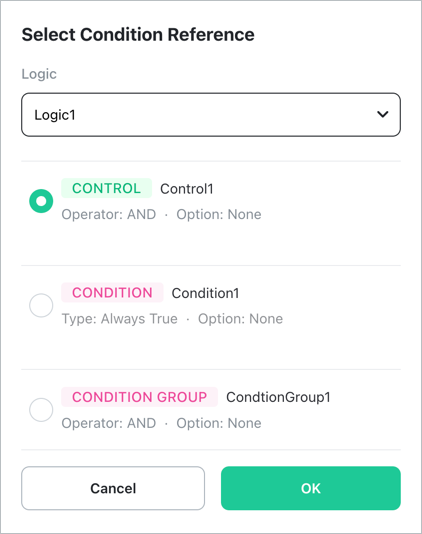The image size is (422, 534).
Task: Click Option: None under Condition1
Action: (240, 319)
